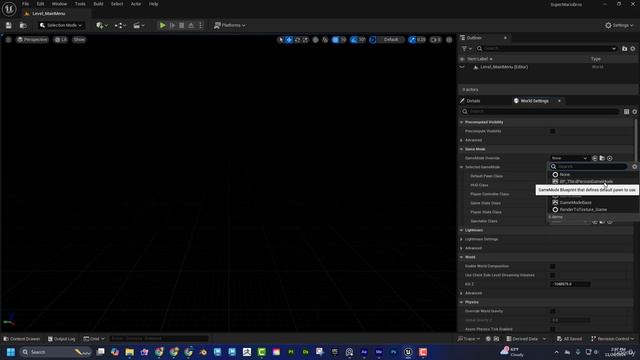The image size is (640, 360).
Task: Toggle surface snapping icon
Action: pos(325,40)
